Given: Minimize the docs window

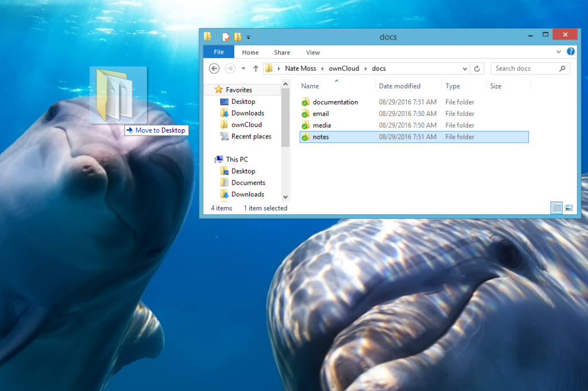Looking at the screenshot, I should pos(530,35).
